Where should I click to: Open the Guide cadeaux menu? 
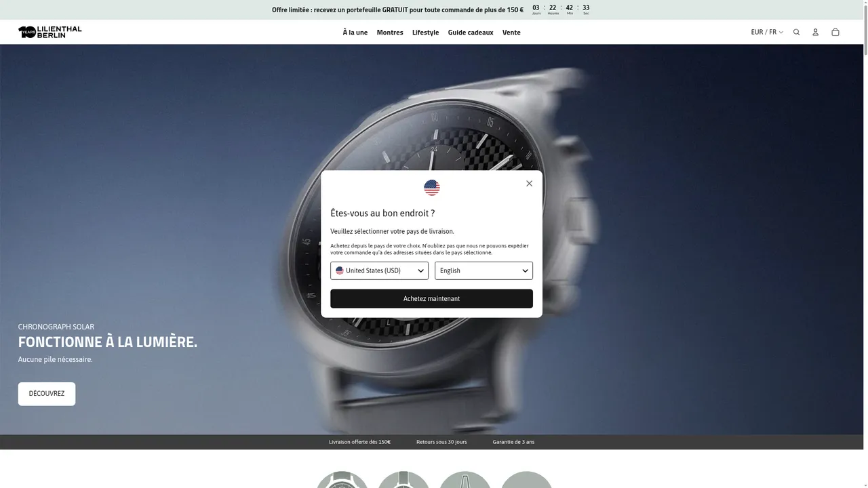pyautogui.click(x=471, y=33)
